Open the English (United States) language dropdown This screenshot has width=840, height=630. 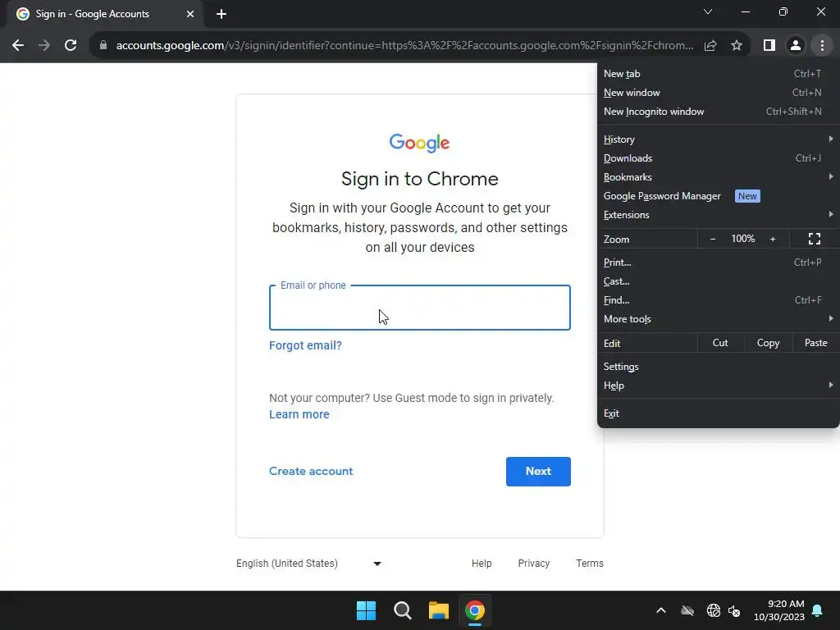(308, 563)
